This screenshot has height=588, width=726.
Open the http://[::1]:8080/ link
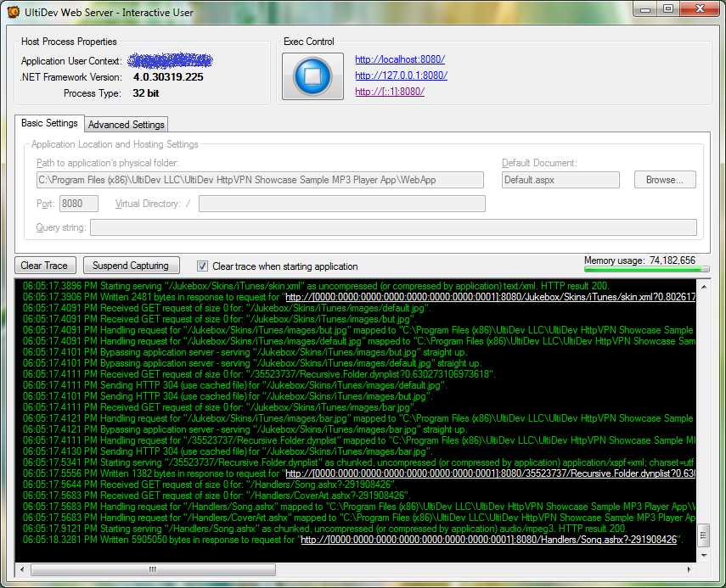click(x=390, y=92)
